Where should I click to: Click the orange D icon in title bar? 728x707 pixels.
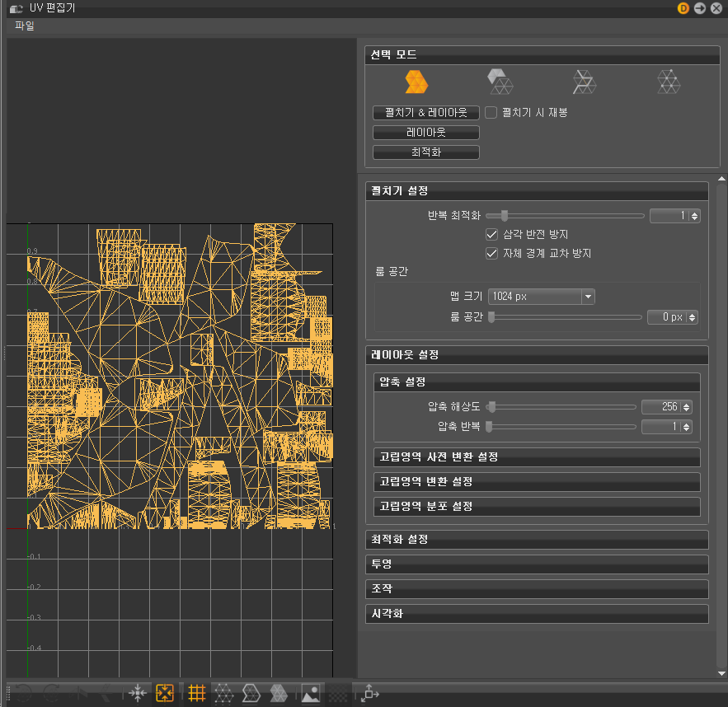click(683, 8)
